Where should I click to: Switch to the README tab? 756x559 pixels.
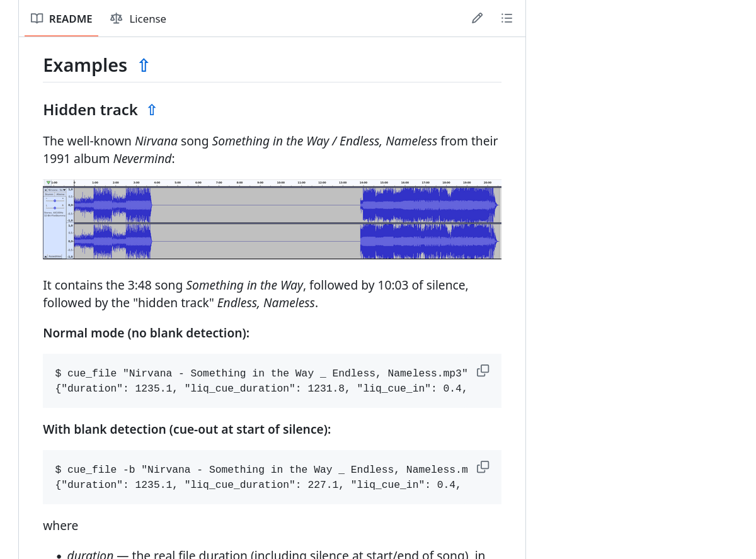click(62, 19)
